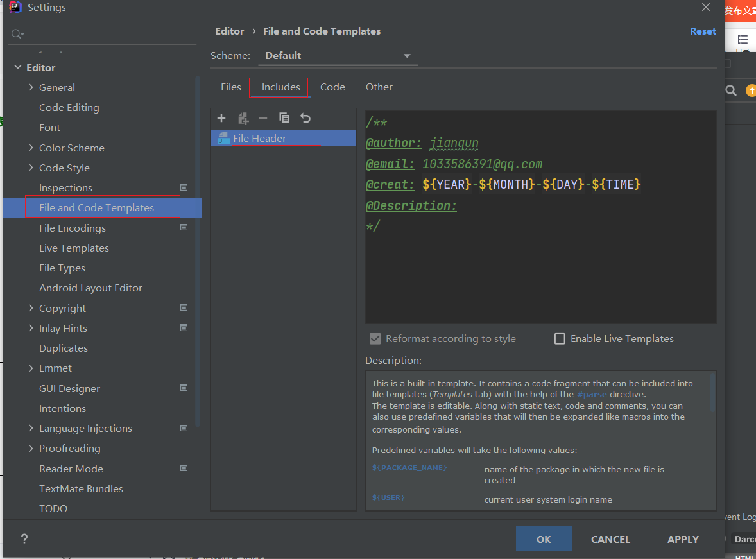Select Intentions in settings tree
The height and width of the screenshot is (559, 756).
62,409
